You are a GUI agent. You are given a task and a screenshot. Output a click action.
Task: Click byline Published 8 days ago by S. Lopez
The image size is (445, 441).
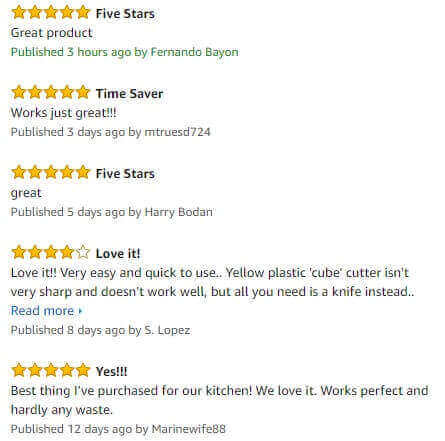(x=100, y=330)
